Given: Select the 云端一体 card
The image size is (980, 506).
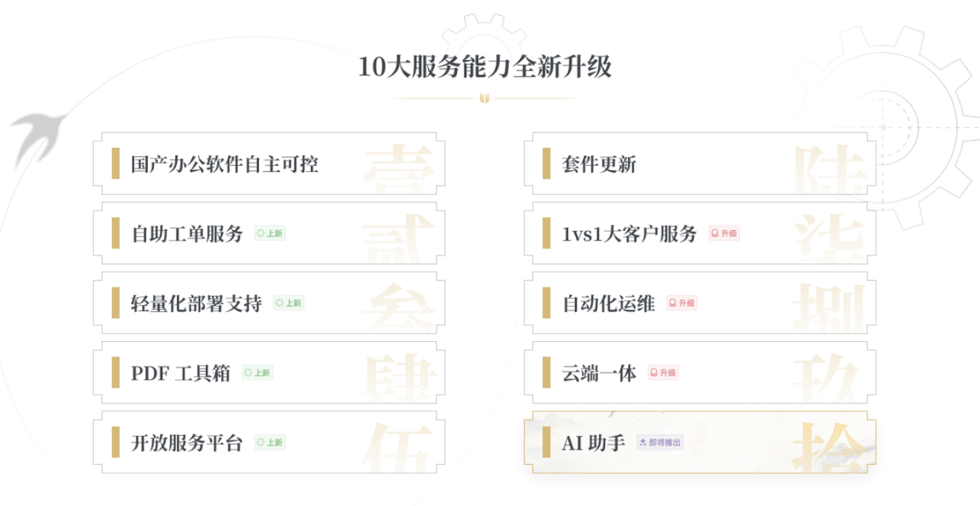Looking at the screenshot, I should point(700,373).
